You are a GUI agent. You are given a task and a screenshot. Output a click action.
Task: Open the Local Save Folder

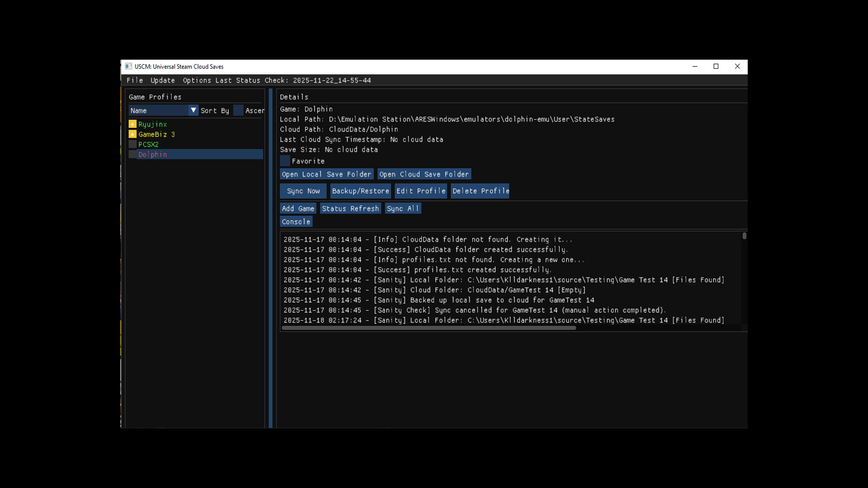(326, 174)
